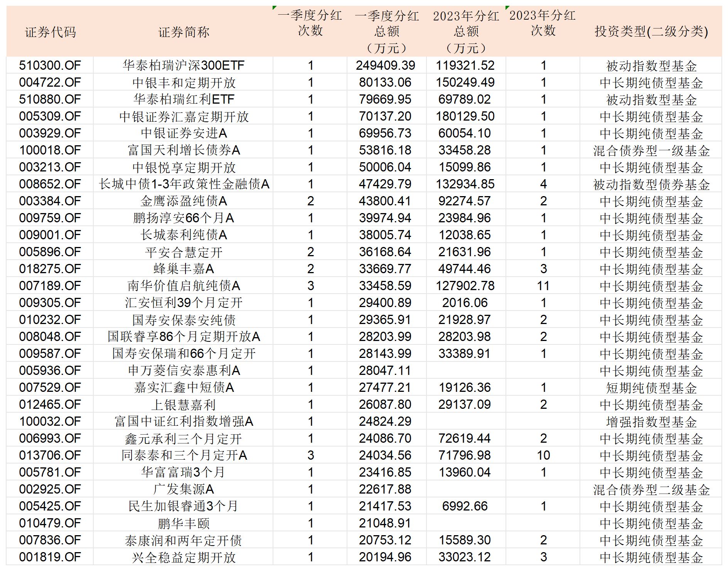The width and height of the screenshot is (728, 571).
Task: Click the 2023 dividend count cell showing 11
Action: [543, 286]
